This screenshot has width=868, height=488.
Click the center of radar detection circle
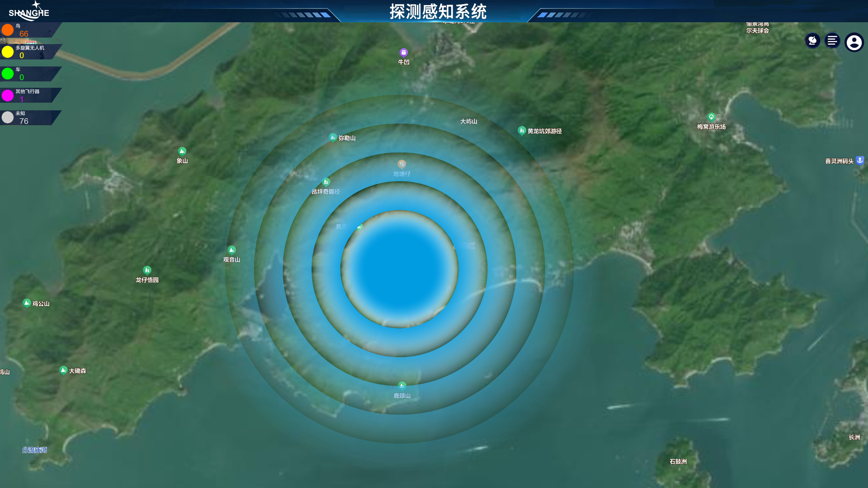pos(399,269)
